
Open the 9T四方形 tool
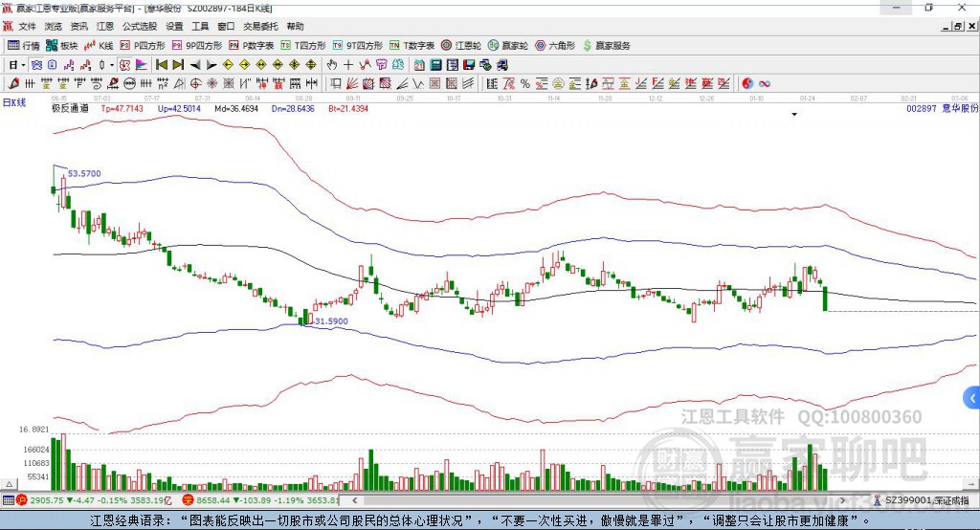click(358, 46)
